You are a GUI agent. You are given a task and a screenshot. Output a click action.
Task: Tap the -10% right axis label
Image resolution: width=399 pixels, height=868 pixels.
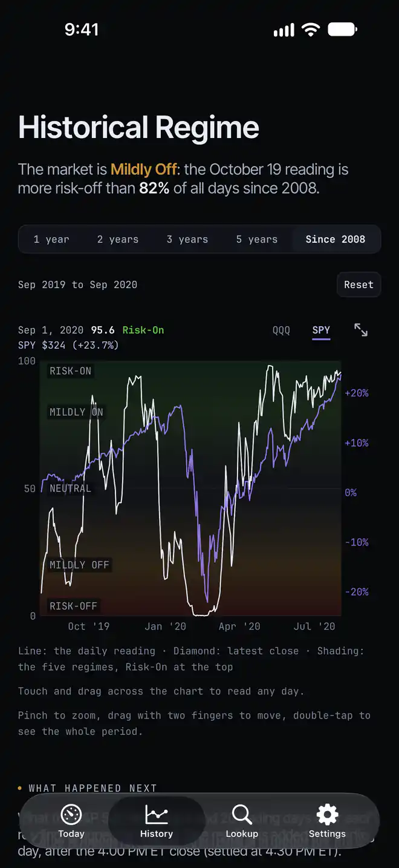tap(357, 542)
